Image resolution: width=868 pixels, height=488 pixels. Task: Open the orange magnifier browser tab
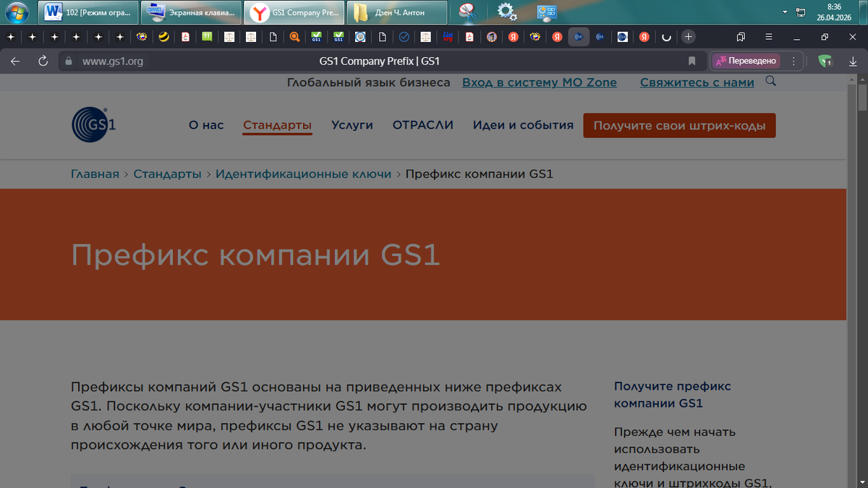[294, 36]
